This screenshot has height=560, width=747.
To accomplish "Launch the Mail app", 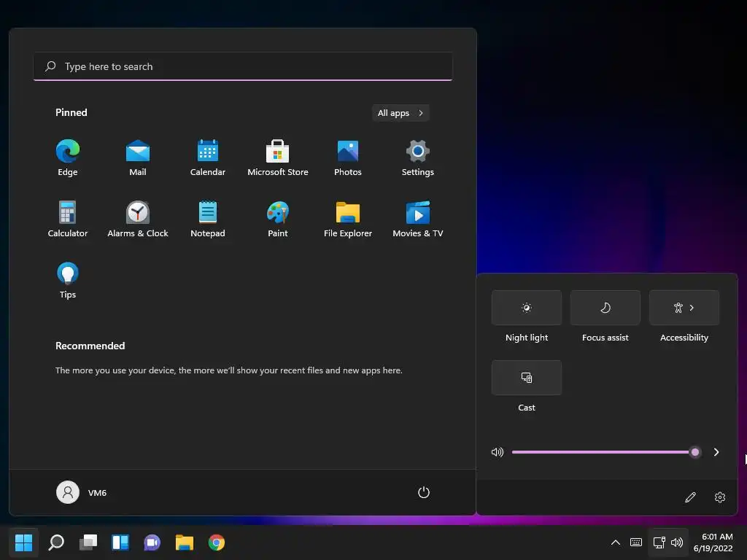I will tap(138, 158).
